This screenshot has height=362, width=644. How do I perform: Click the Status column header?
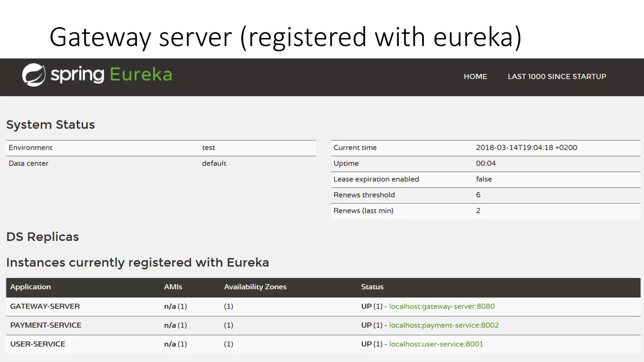point(372,287)
